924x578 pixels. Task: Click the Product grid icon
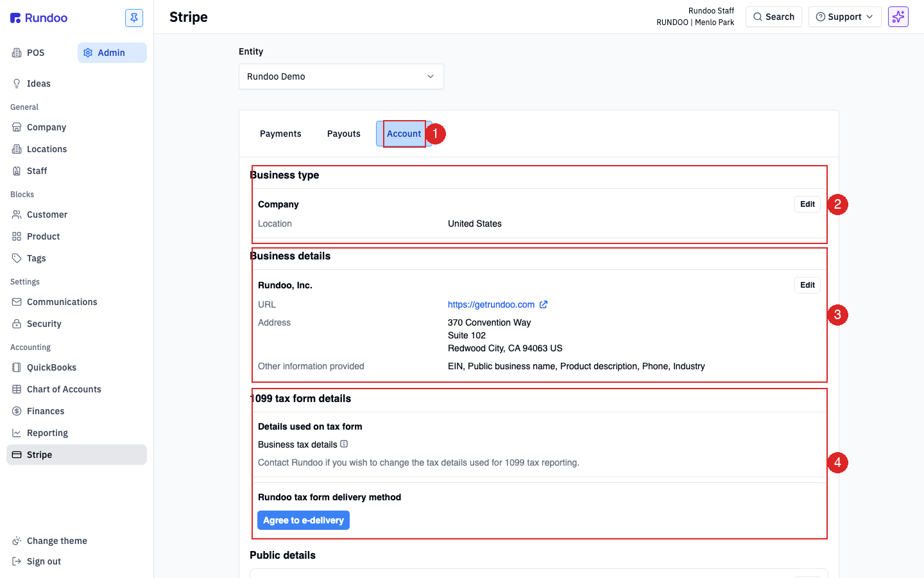[17, 236]
